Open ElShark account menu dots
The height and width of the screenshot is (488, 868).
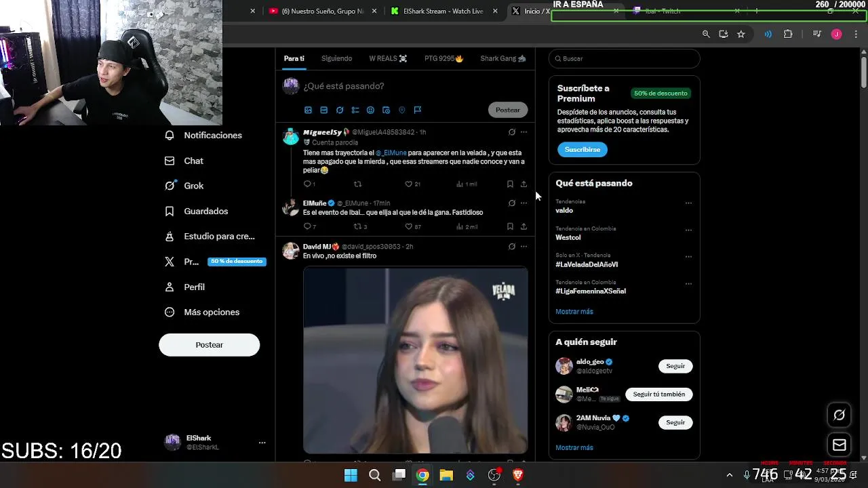coord(262,443)
